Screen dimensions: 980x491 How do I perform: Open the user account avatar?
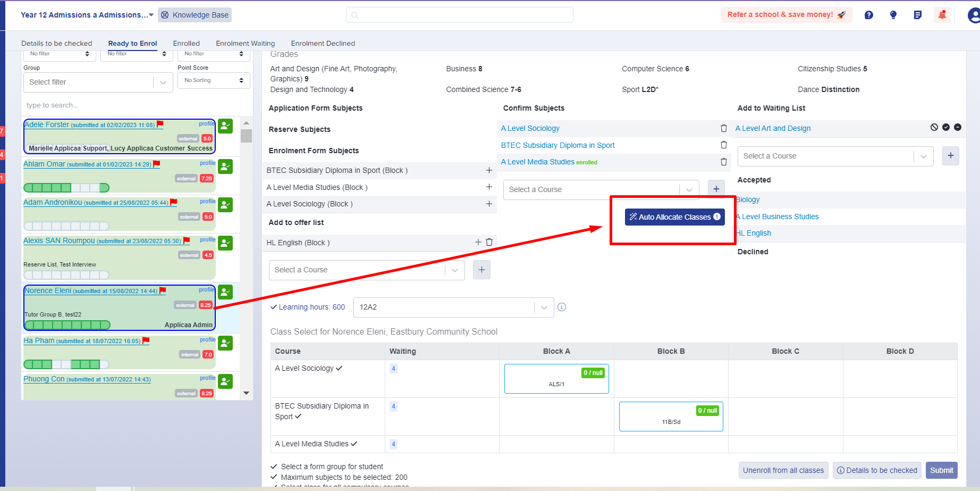[x=974, y=15]
